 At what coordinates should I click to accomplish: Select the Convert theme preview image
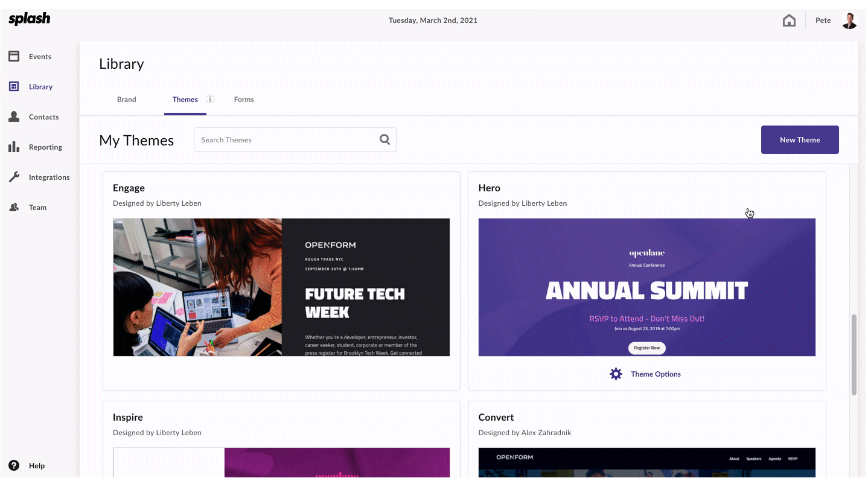tap(647, 462)
